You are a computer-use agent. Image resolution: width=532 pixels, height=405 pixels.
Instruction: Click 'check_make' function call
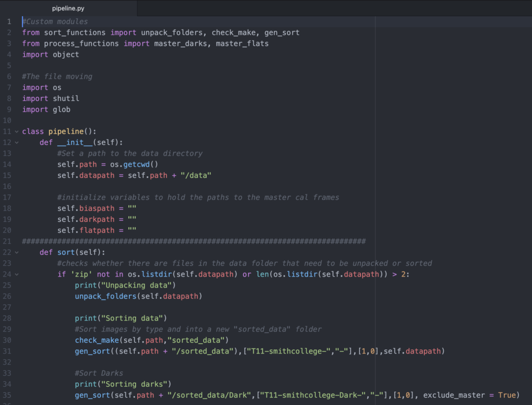coord(97,340)
